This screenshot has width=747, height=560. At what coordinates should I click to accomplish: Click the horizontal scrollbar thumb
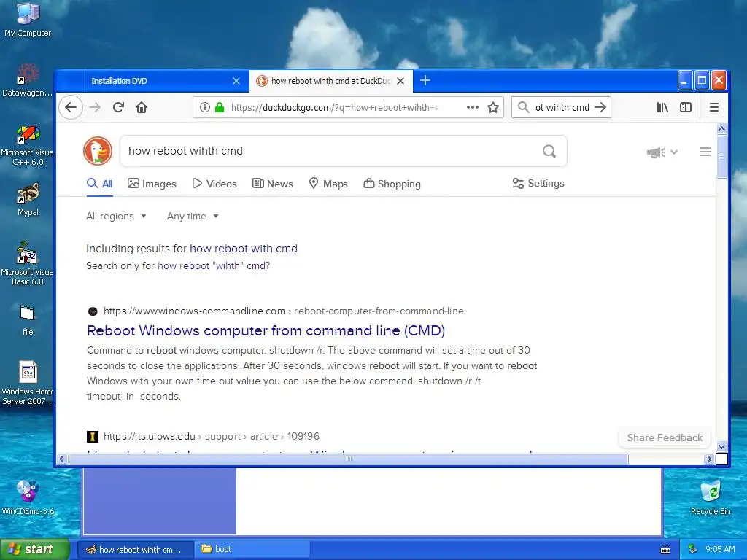coord(348,459)
